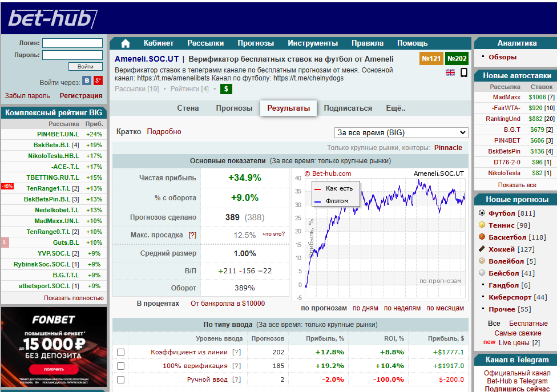
Task: Tick the 100% верификация checkbox
Action: (x=121, y=366)
